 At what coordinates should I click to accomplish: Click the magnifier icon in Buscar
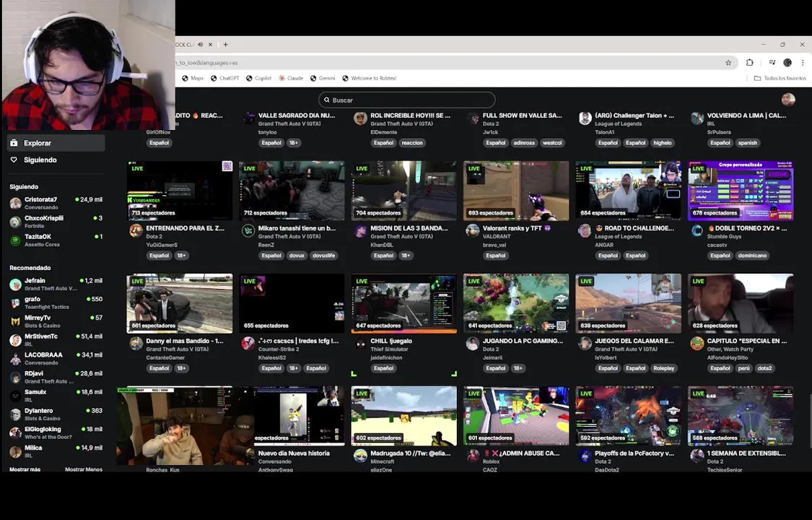327,100
